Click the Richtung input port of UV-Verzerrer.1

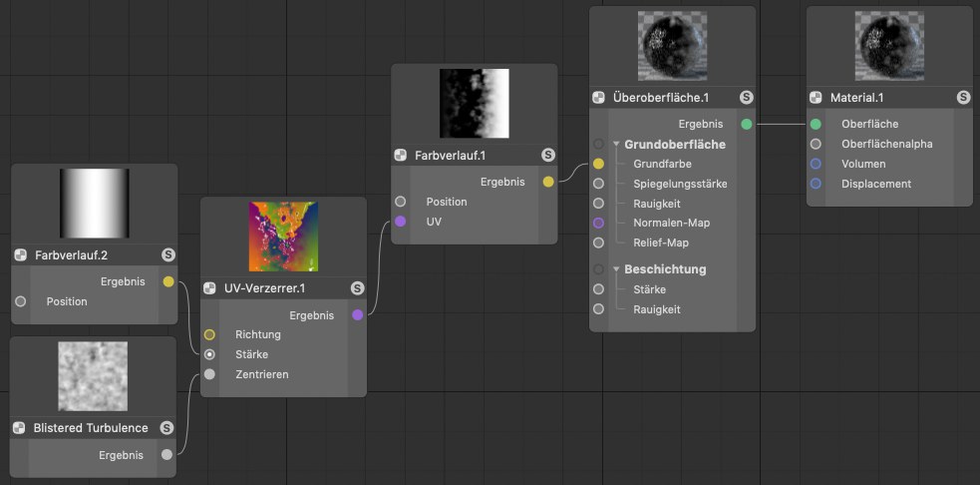click(x=210, y=334)
